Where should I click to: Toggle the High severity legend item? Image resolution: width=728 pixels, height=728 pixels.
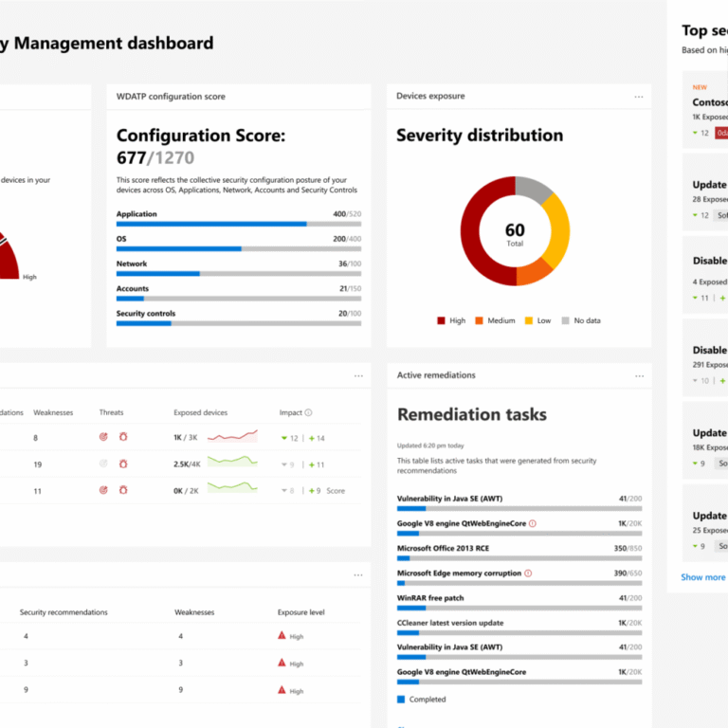[451, 321]
